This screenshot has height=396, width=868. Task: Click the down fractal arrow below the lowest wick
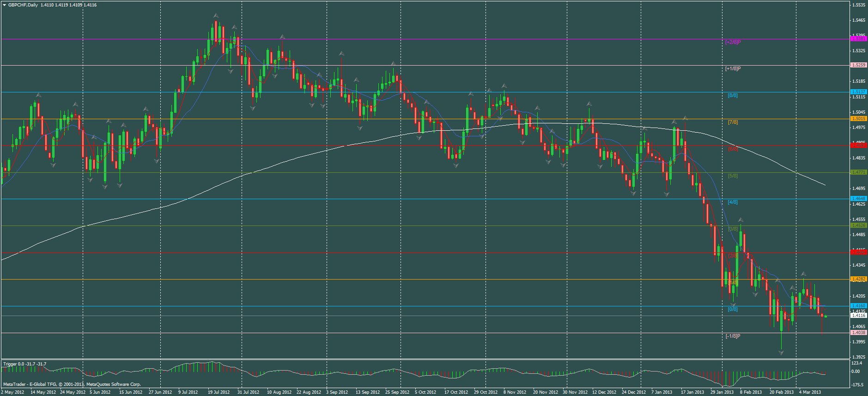tap(781, 353)
